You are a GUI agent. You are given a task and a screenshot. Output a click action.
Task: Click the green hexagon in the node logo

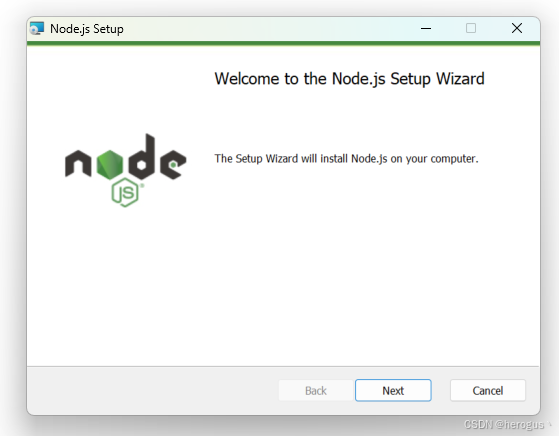point(110,165)
